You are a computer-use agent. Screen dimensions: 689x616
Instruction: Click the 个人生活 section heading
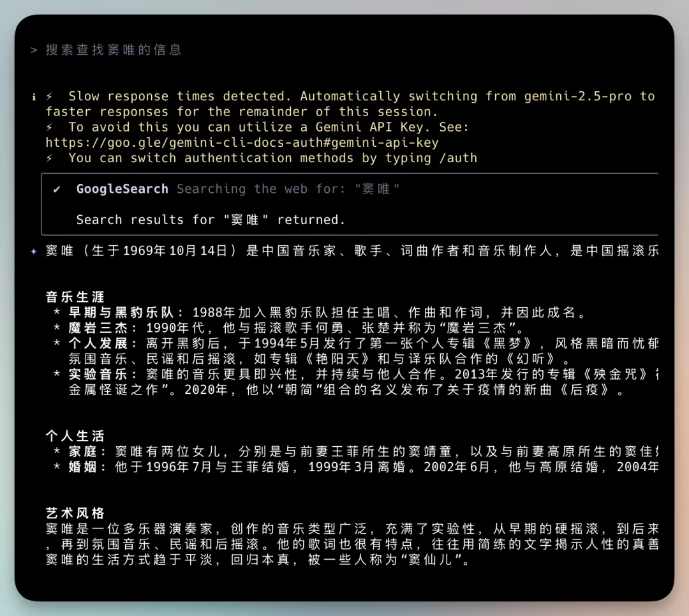coord(75,436)
